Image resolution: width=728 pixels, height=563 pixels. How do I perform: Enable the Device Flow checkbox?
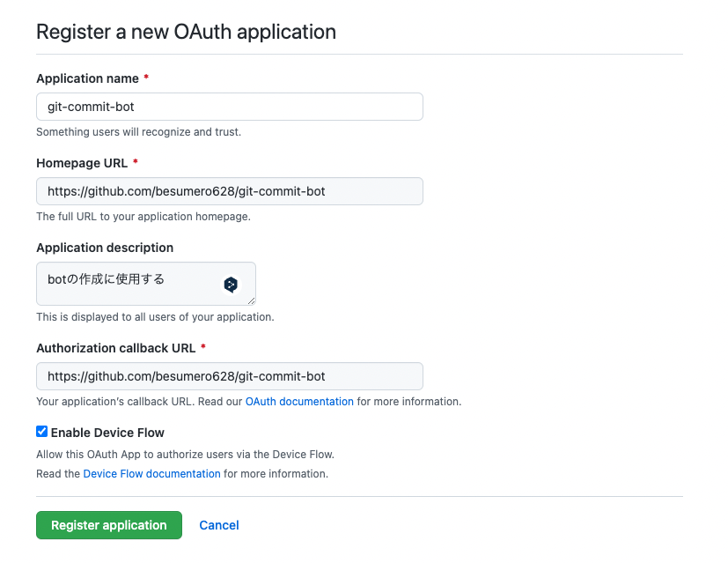pyautogui.click(x=41, y=431)
